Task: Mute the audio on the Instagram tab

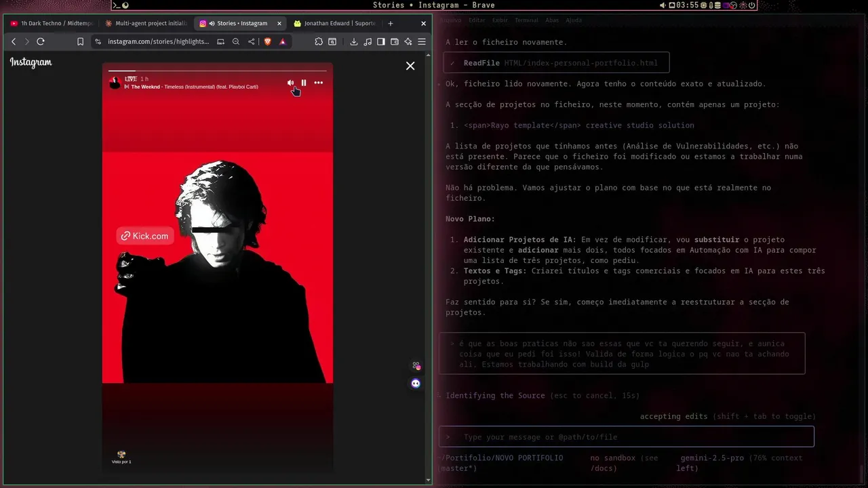Action: coord(212,23)
